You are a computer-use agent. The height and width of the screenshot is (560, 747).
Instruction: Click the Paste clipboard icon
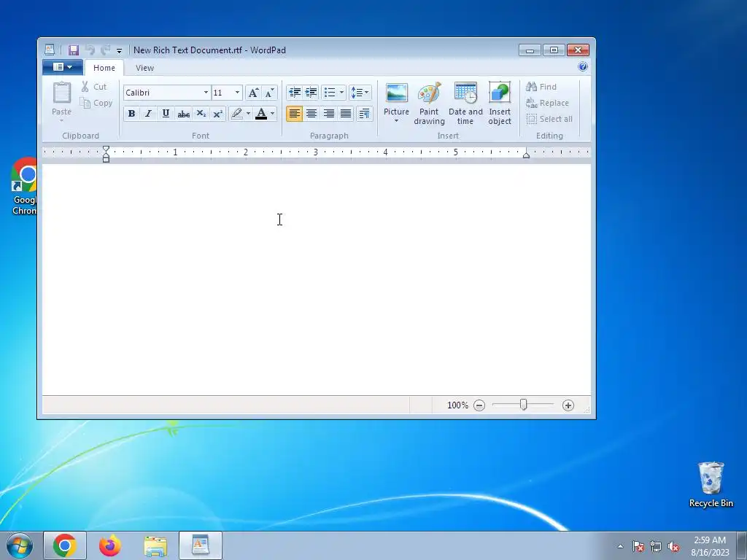coord(62,93)
